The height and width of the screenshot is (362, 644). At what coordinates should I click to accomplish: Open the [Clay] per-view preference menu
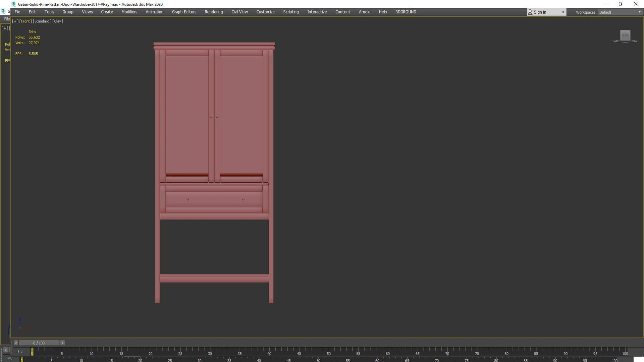tap(58, 21)
